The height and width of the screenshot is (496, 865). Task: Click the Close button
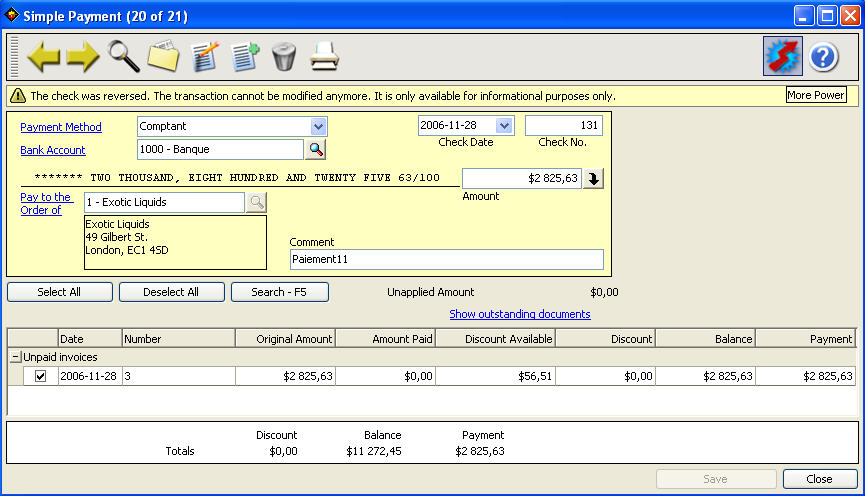tap(819, 479)
